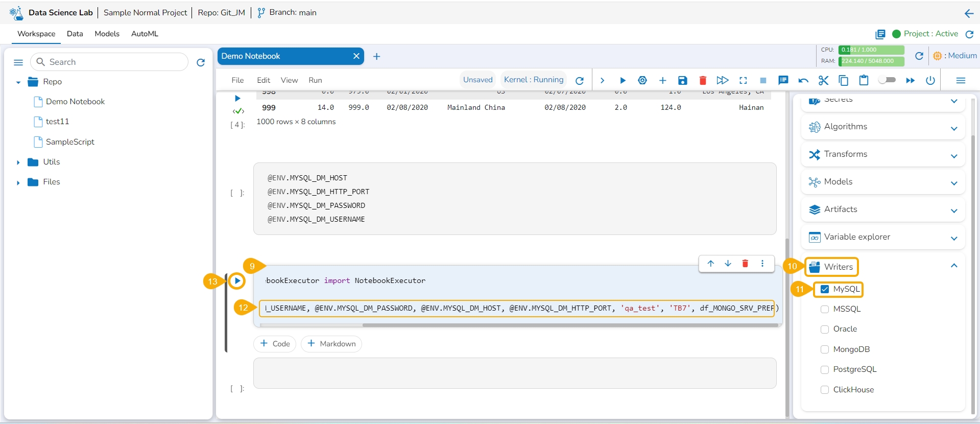Open the File menu
Viewport: 980px width, 424px height.
click(x=237, y=80)
